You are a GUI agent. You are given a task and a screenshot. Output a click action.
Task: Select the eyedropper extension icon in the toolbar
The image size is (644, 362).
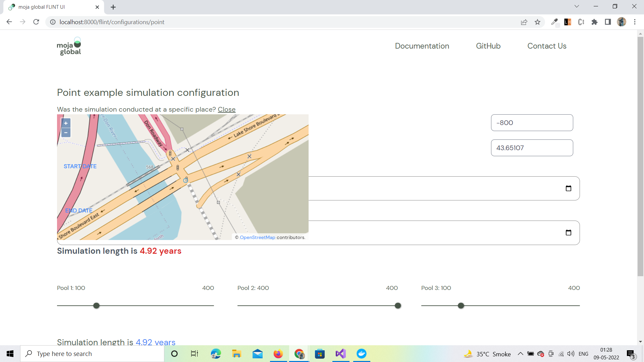[x=554, y=22]
